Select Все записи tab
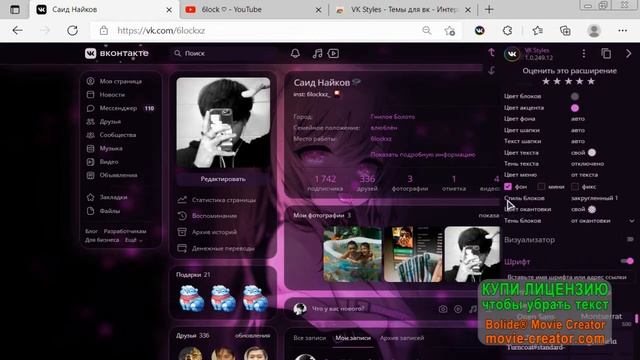Viewport: 640px width, 360px height. pos(309,338)
